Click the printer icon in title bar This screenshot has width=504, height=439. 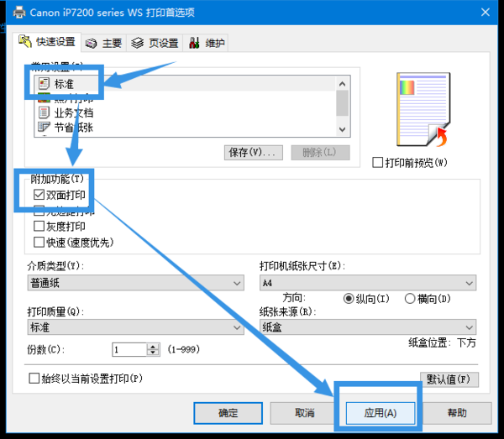[19, 13]
